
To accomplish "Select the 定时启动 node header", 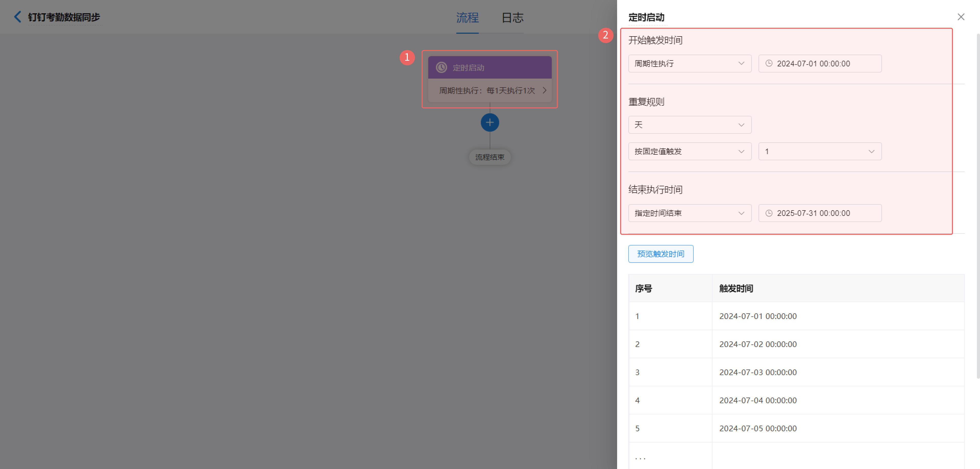I will coord(490,67).
